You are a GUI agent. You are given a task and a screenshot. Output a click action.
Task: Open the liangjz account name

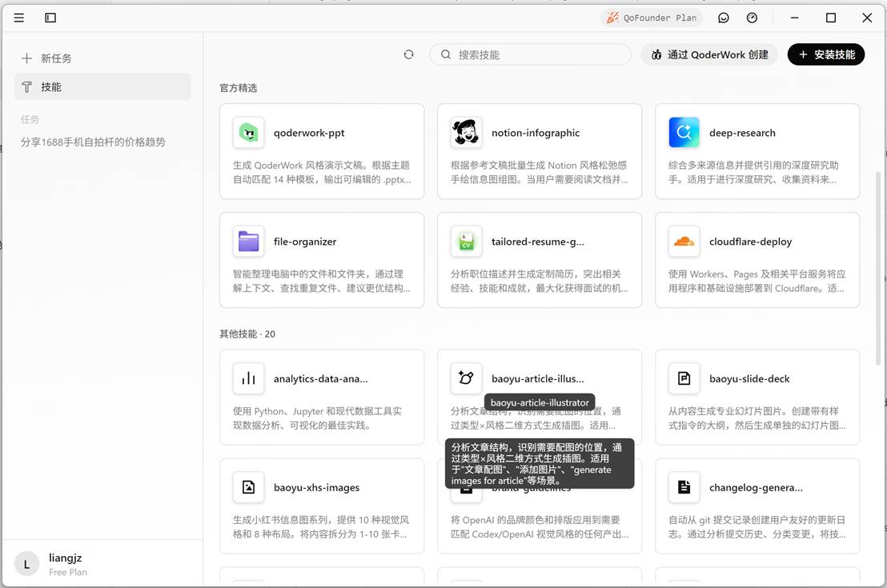(x=65, y=558)
